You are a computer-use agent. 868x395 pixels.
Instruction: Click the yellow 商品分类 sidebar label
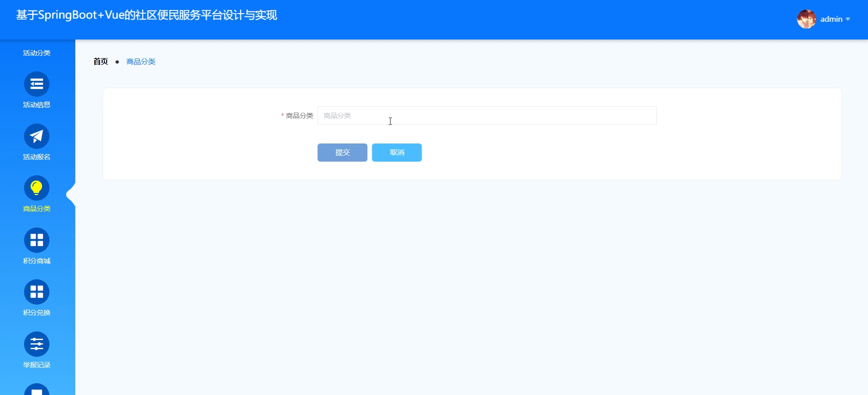point(37,209)
